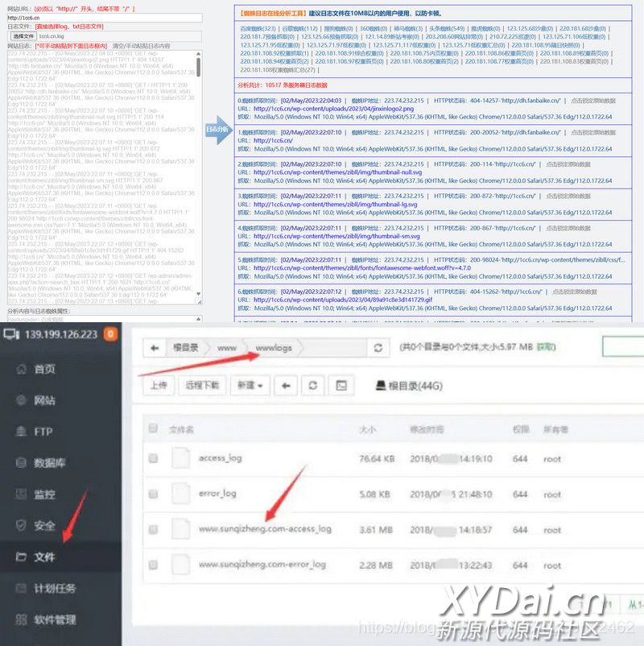Open the 安全 security section
The image size is (644, 646).
click(22, 526)
